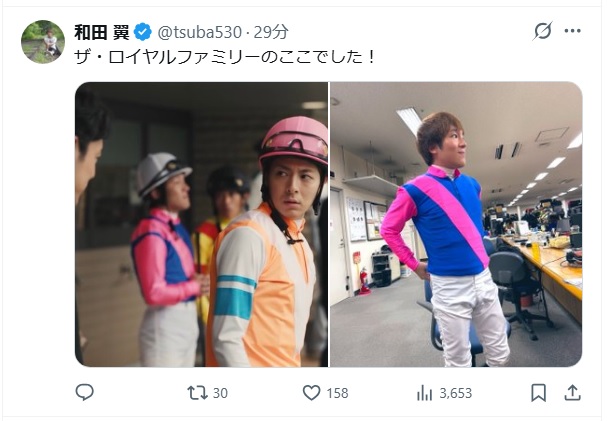Image resolution: width=607 pixels, height=421 pixels.
Task: Click the blue verified badge
Action: [x=143, y=32]
